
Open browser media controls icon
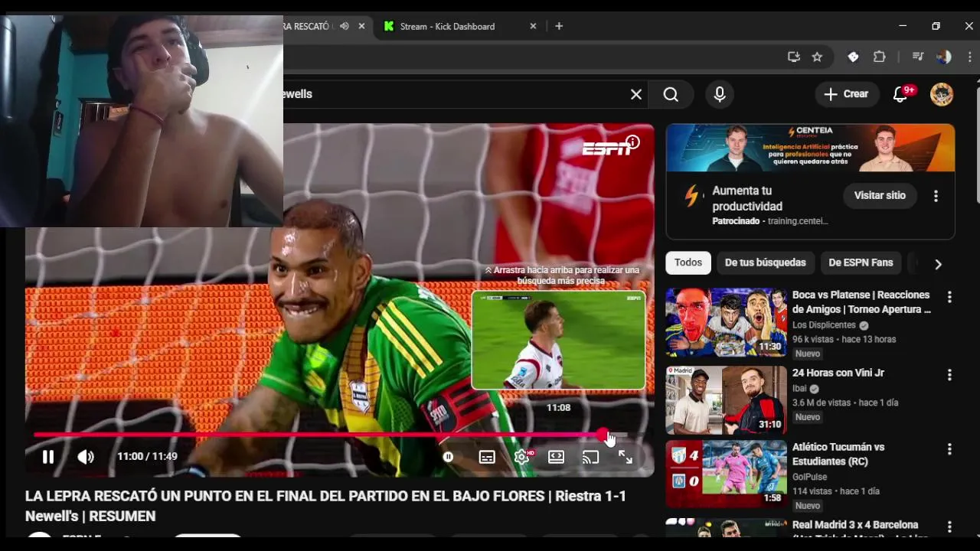tap(917, 57)
